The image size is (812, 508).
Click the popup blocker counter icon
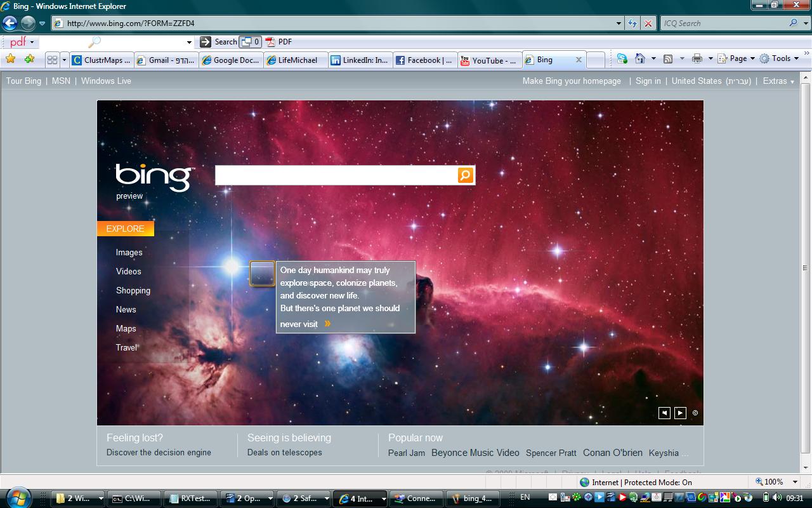[251, 42]
